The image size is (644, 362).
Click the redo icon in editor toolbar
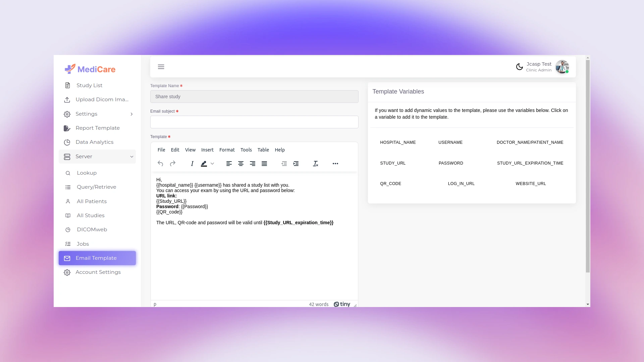coord(173,164)
